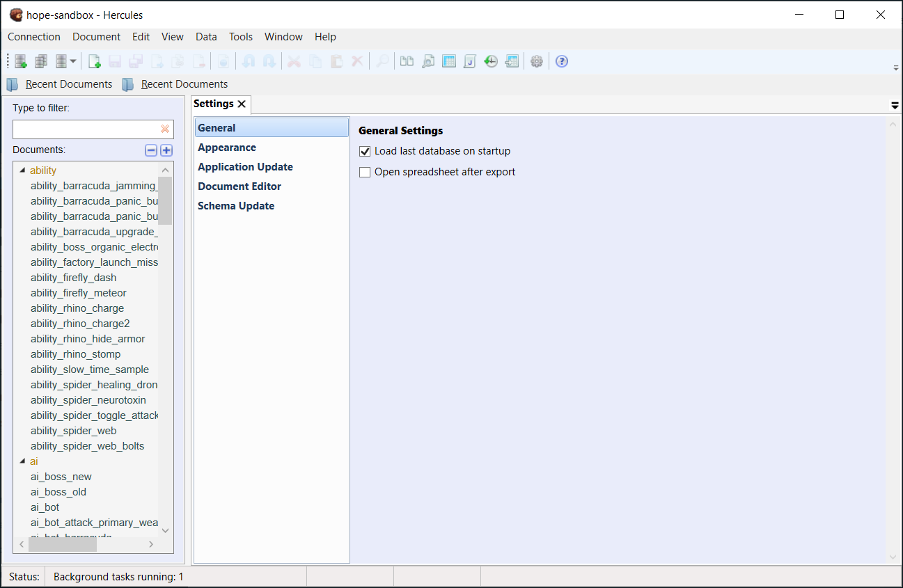Select the ability_rhino_charge2 document
This screenshot has width=903, height=588.
[80, 324]
